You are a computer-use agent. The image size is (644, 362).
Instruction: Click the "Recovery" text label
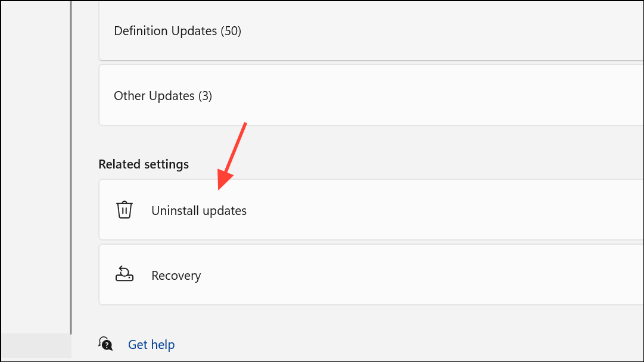pos(176,276)
